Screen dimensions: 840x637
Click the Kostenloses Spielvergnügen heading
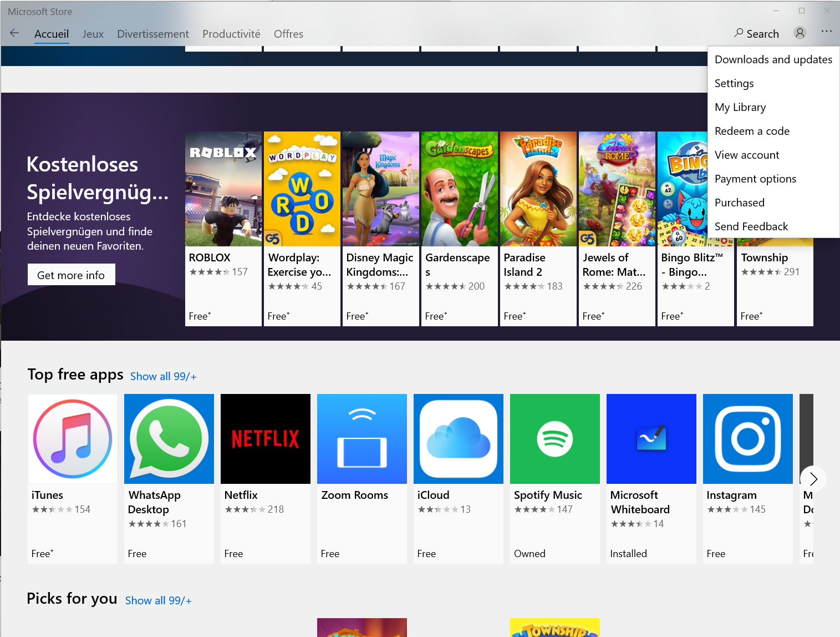coord(98,178)
